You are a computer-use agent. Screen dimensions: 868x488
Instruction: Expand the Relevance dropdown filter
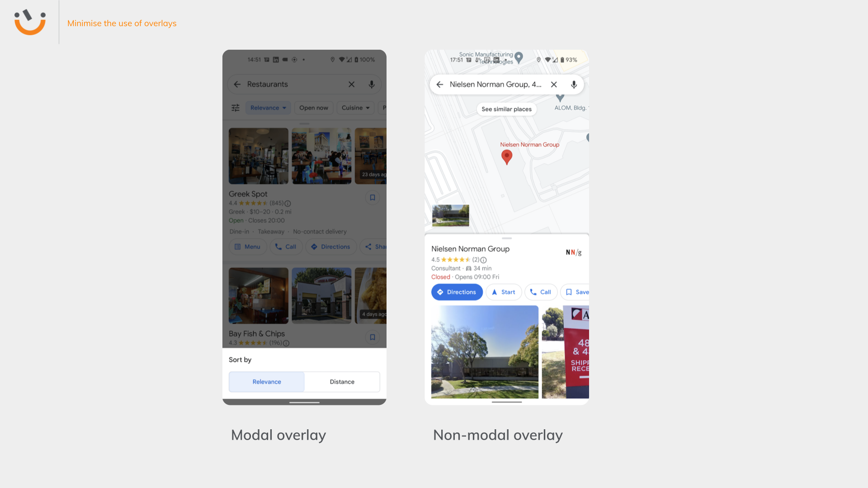(268, 108)
